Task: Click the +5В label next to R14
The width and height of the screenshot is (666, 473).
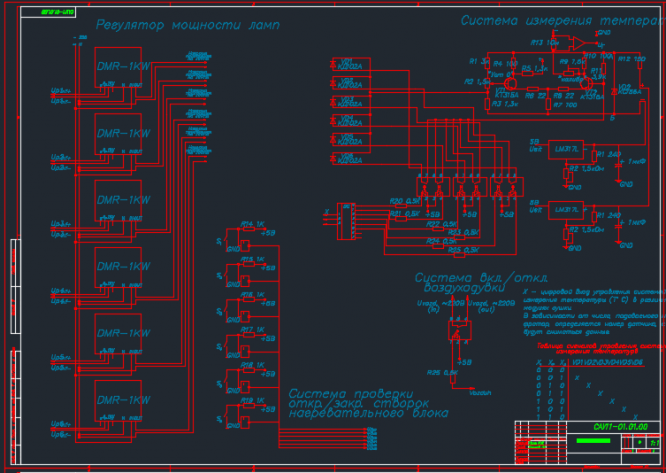Action: [268, 233]
